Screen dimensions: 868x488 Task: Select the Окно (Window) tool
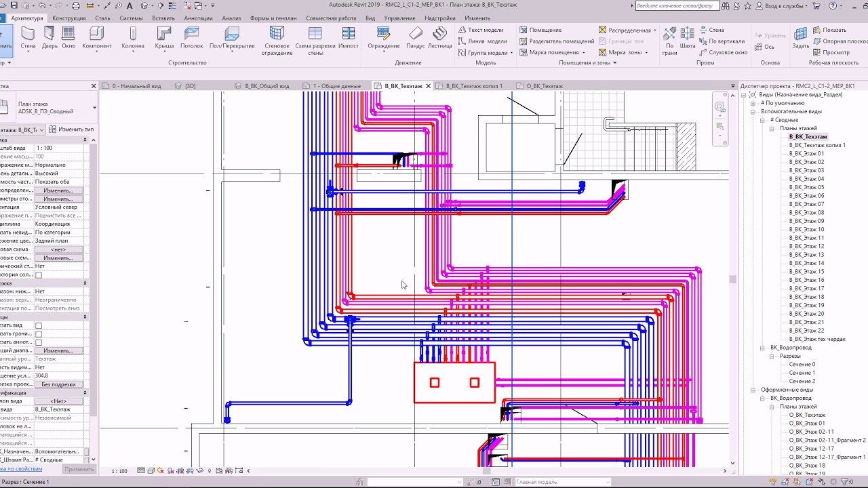pos(68,38)
